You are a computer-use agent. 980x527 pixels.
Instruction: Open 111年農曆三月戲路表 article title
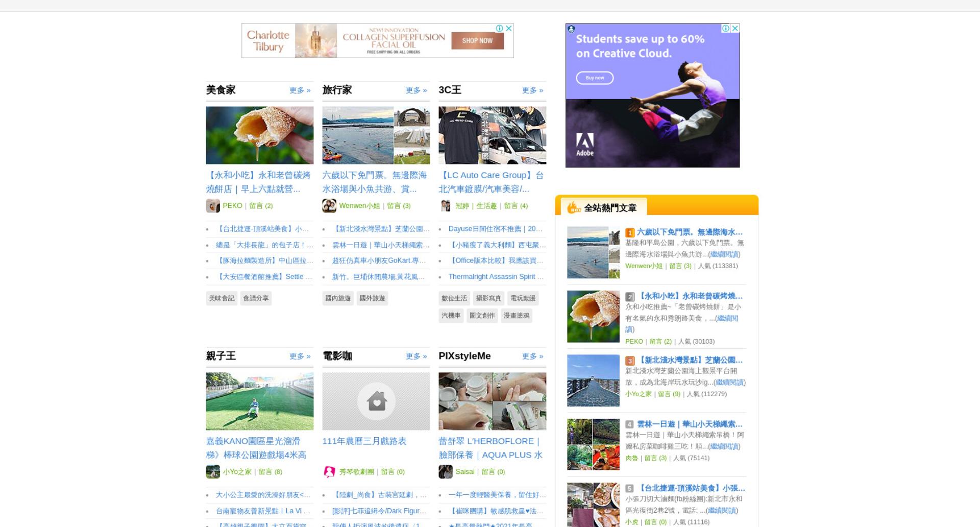tap(364, 441)
